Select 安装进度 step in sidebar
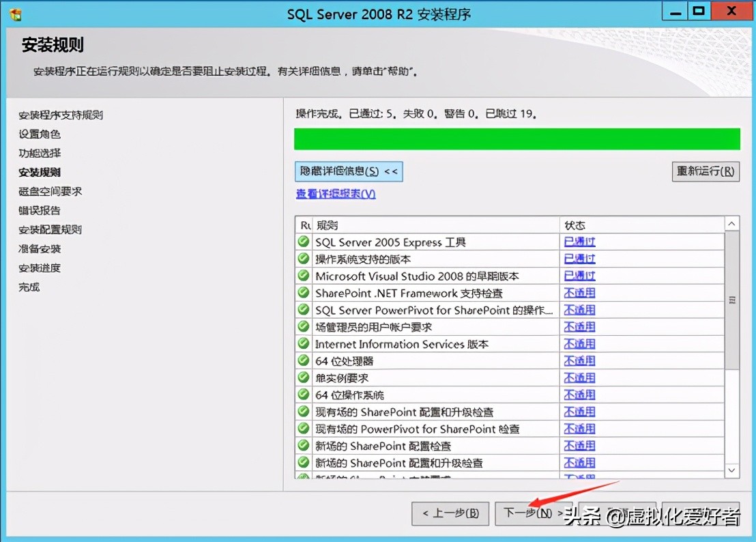This screenshot has width=756, height=542. 40,268
